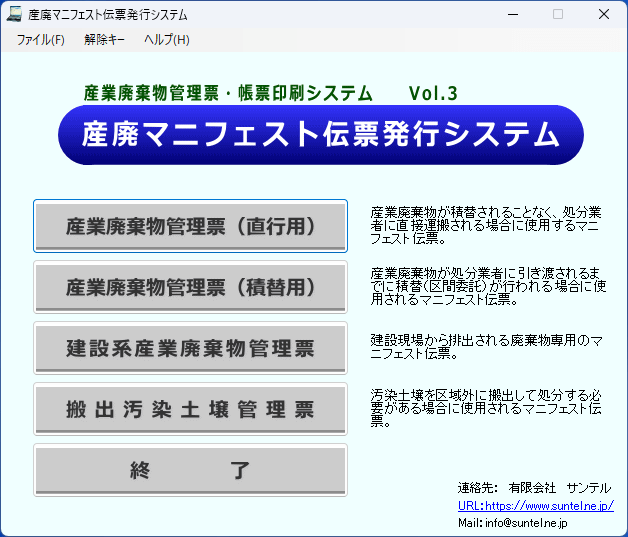
Task: Open the 解除キー menu
Action: click(x=105, y=40)
